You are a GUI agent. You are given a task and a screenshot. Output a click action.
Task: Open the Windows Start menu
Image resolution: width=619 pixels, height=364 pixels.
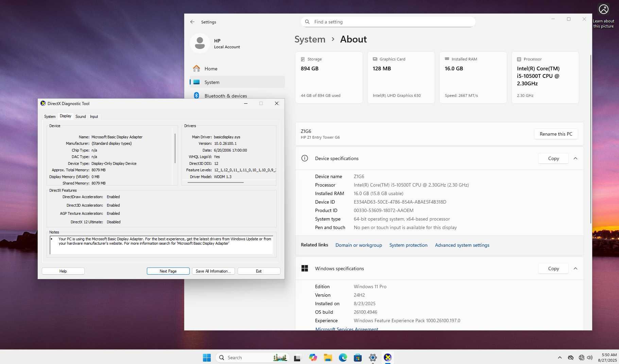pos(207,358)
